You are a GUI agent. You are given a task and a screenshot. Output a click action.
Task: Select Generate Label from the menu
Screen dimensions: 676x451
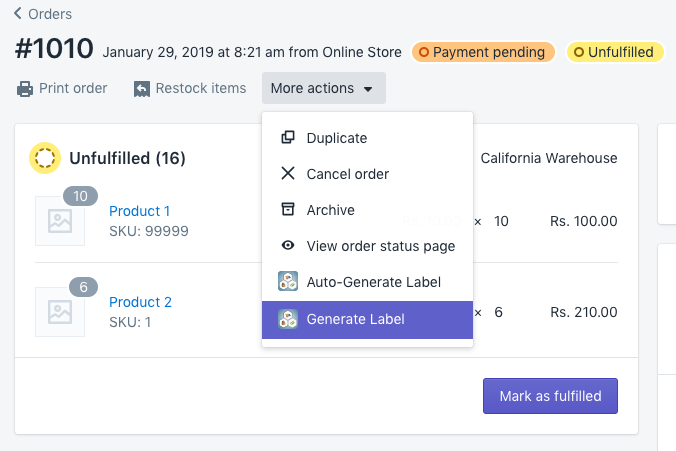click(355, 320)
